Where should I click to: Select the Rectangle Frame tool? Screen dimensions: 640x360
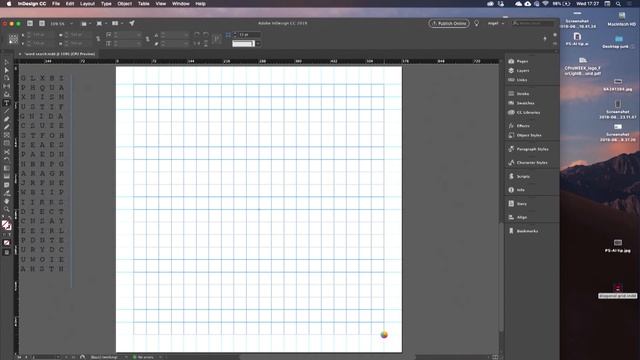6,135
